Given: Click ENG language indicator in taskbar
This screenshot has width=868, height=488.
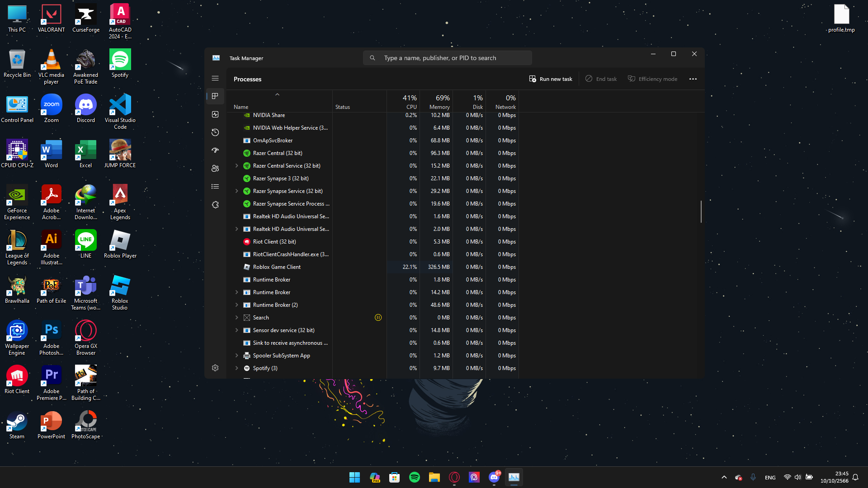Looking at the screenshot, I should [x=770, y=478].
